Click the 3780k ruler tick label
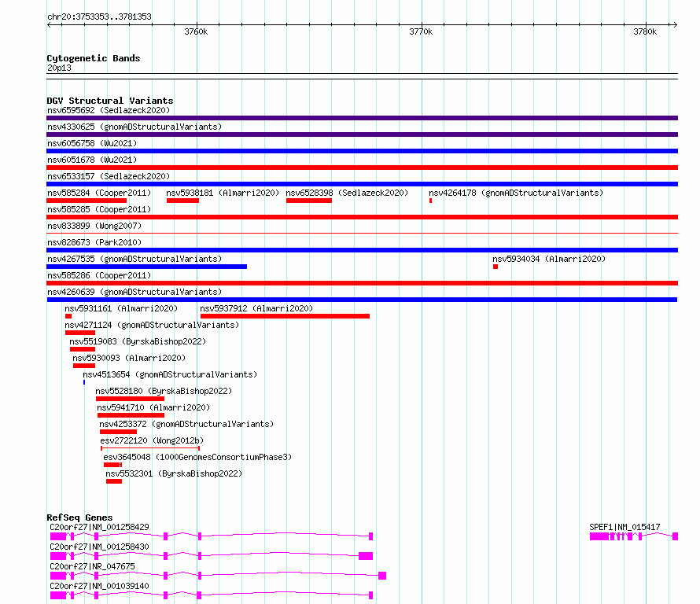700x604 pixels. click(x=645, y=31)
